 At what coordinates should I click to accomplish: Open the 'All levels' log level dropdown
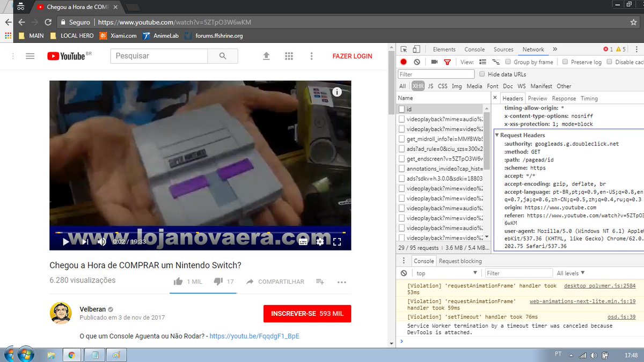tap(571, 273)
